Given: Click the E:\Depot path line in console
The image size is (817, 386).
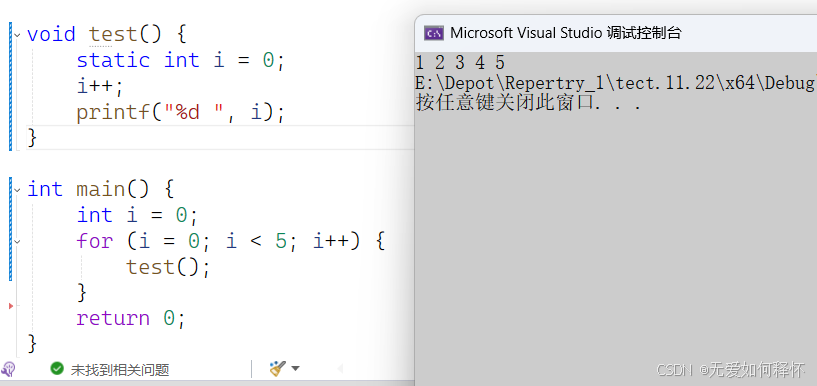Looking at the screenshot, I should point(616,83).
